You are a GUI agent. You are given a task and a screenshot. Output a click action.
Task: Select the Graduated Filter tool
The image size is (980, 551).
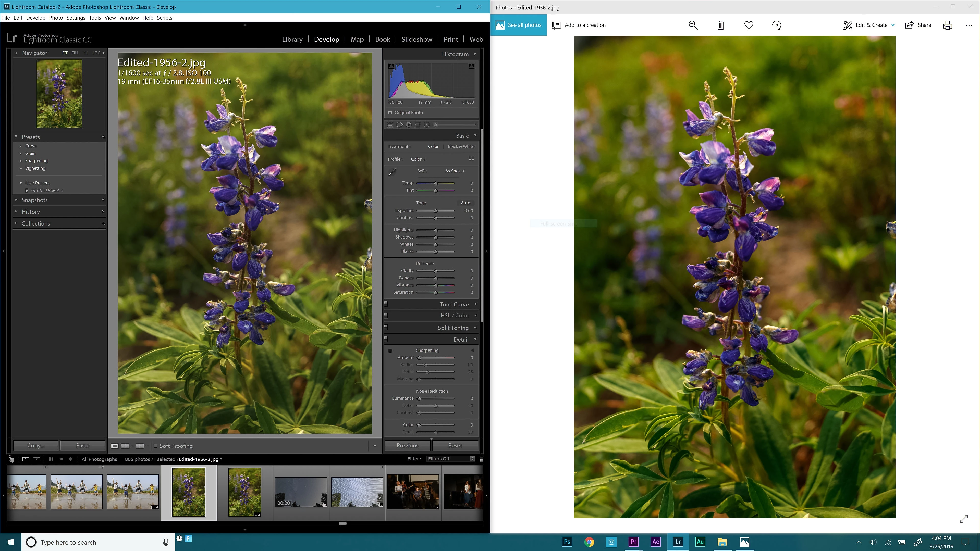point(417,125)
